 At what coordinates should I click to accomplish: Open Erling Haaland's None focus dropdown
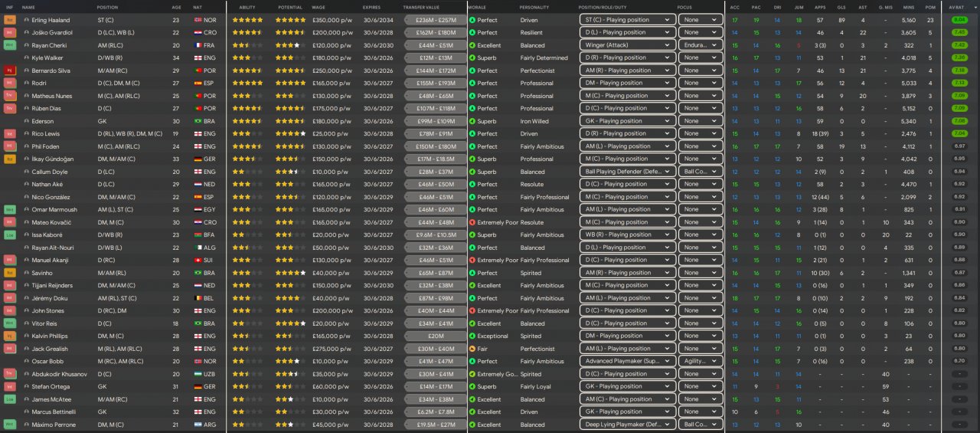tap(700, 20)
